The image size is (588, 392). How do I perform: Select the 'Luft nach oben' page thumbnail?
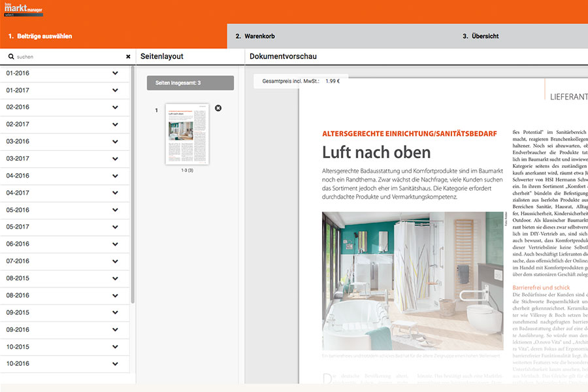click(x=187, y=134)
